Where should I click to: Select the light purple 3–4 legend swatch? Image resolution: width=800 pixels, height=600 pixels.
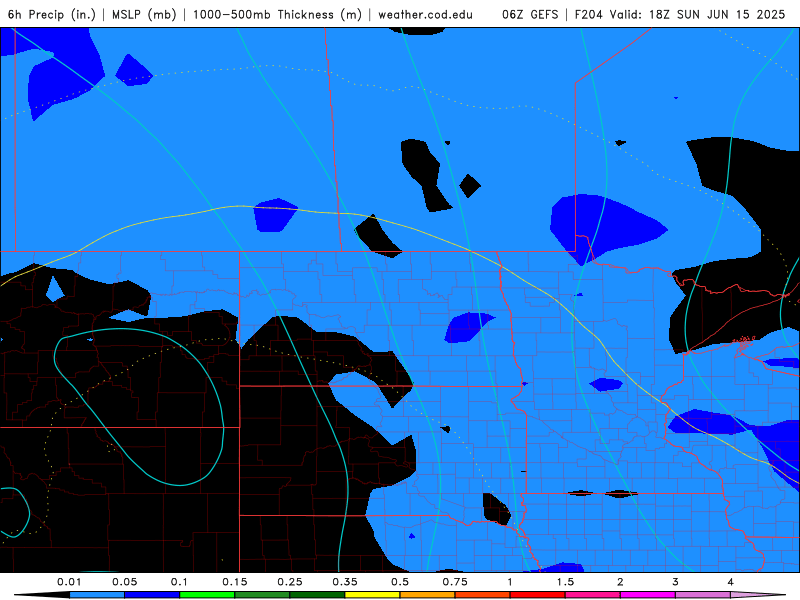[x=703, y=595]
